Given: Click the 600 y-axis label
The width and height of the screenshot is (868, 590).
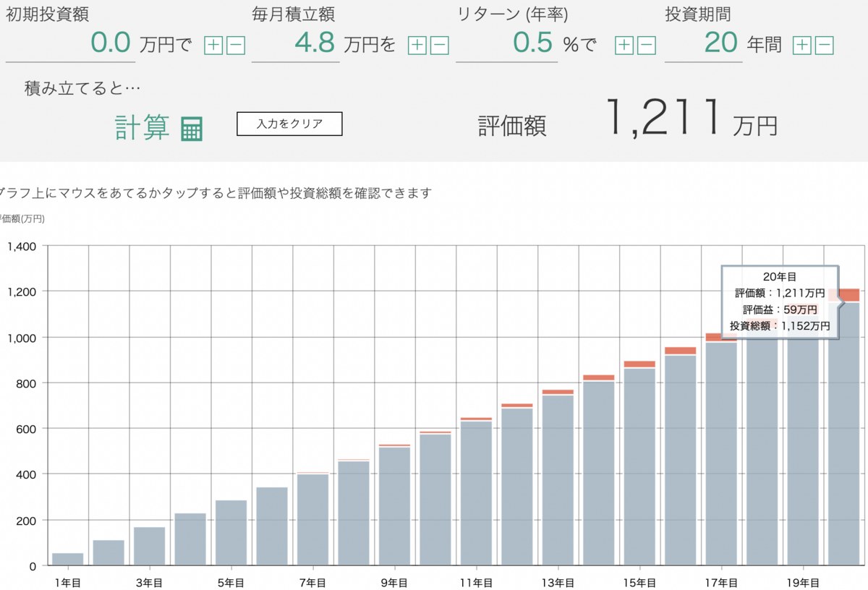Looking at the screenshot, I should point(27,429).
